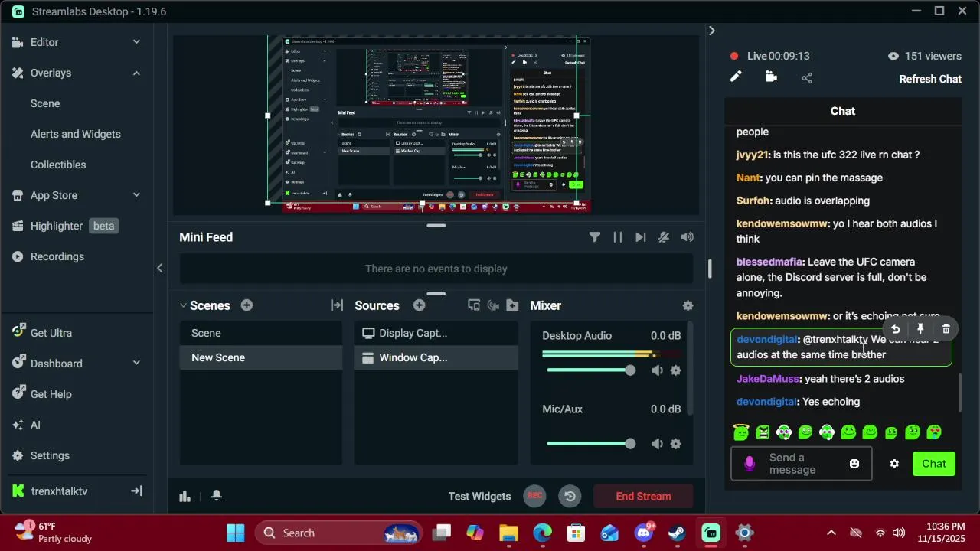Viewport: 980px width, 551px height.
Task: Select the New Scene entry in Scenes
Action: pyautogui.click(x=260, y=357)
